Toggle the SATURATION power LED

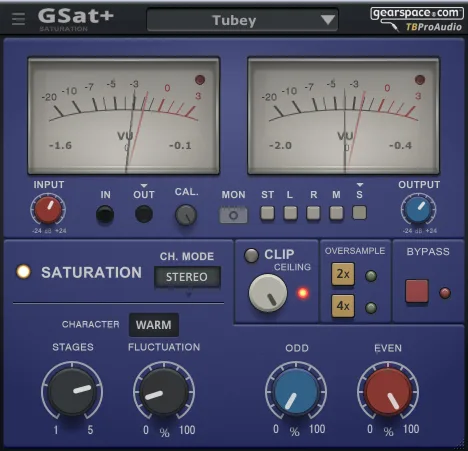click(x=24, y=272)
